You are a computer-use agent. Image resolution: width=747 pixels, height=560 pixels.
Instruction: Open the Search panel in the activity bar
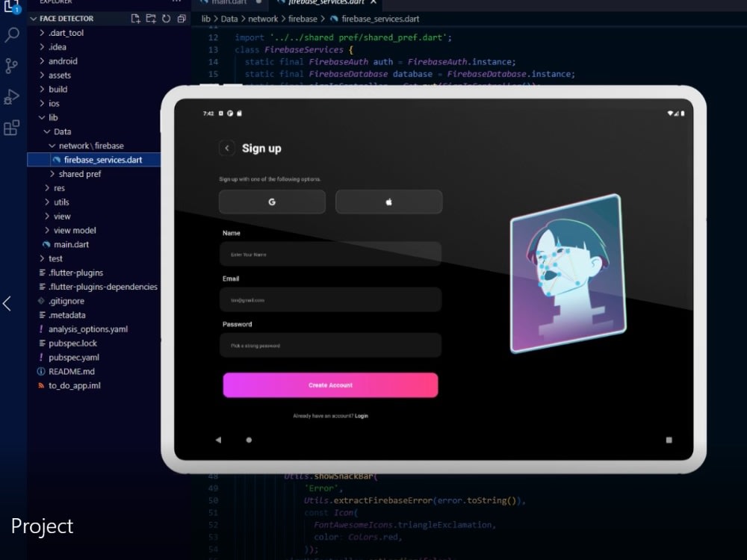click(11, 34)
